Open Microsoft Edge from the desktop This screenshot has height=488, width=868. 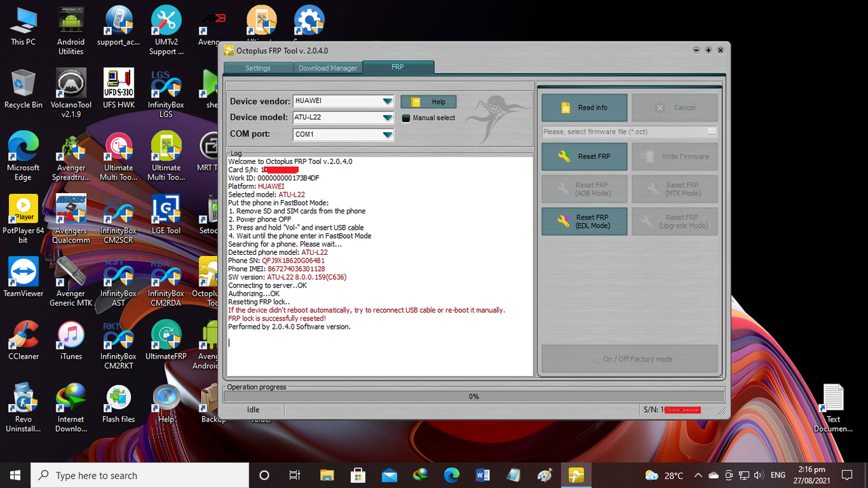point(23,157)
